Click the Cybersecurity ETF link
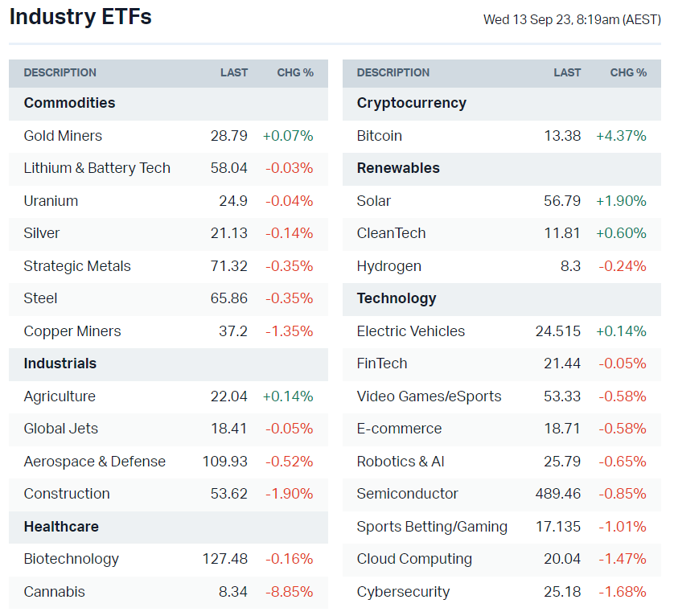This screenshot has height=616, width=674. [404, 592]
